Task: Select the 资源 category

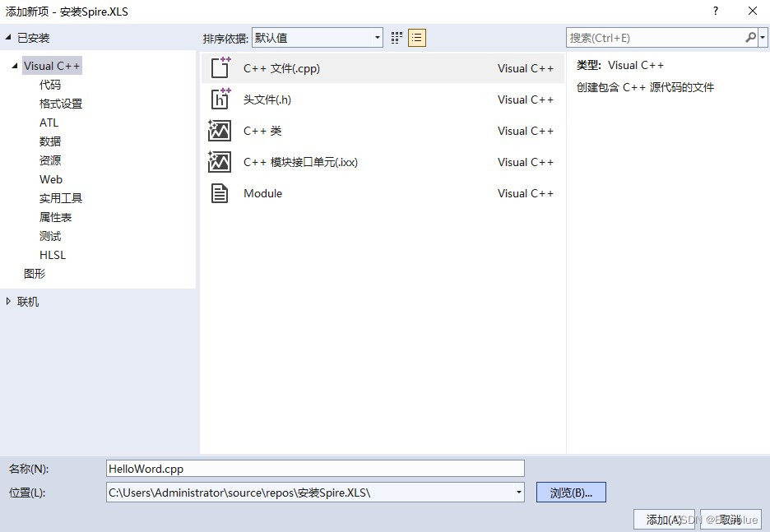Action: [50, 160]
